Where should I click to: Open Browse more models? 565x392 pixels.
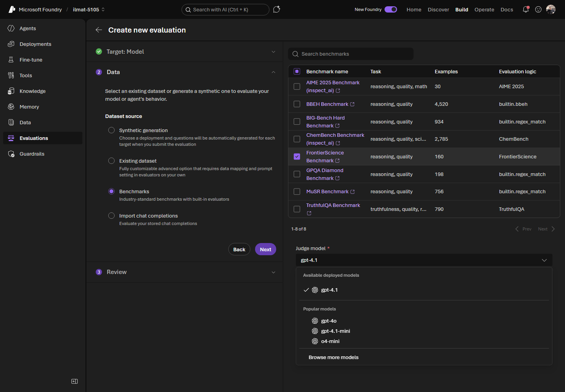[334, 358]
